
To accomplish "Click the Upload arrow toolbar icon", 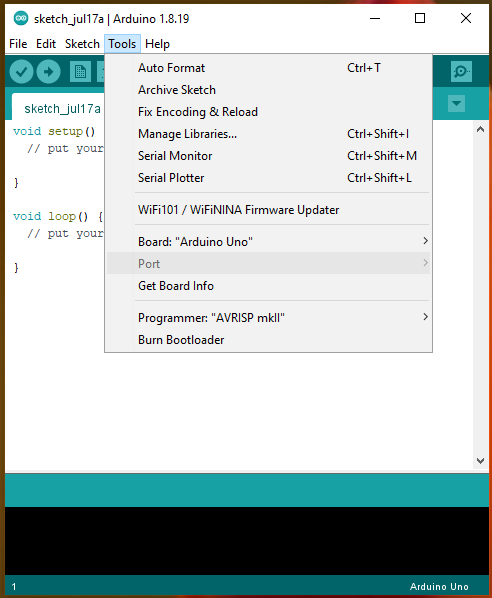I will (48, 71).
